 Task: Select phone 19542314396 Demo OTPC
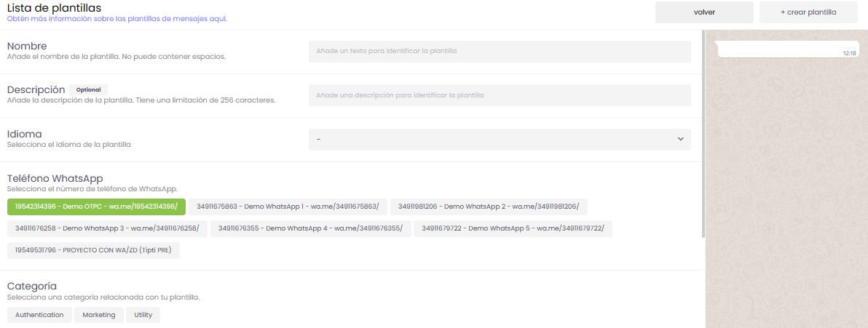tap(96, 207)
